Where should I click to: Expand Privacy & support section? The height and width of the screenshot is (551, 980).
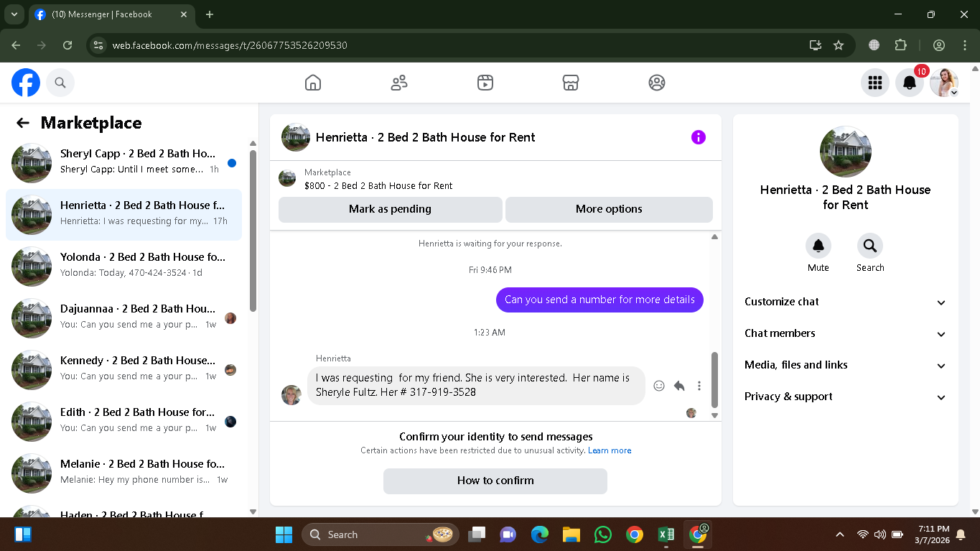(x=846, y=397)
